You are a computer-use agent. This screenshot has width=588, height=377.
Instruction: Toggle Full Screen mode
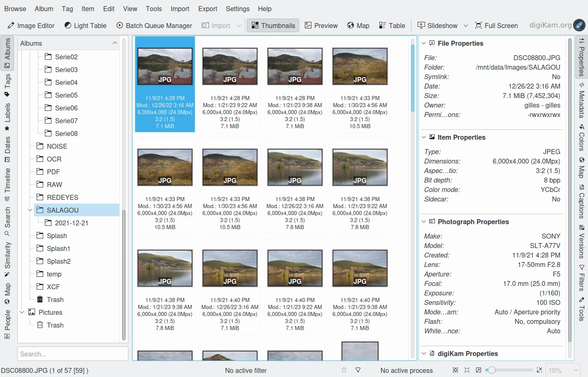point(496,26)
